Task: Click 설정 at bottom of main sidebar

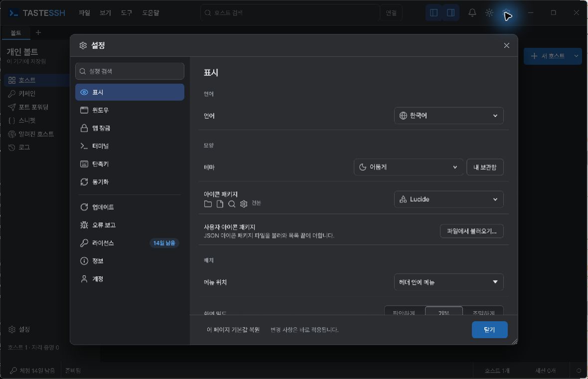Action: tap(19, 330)
